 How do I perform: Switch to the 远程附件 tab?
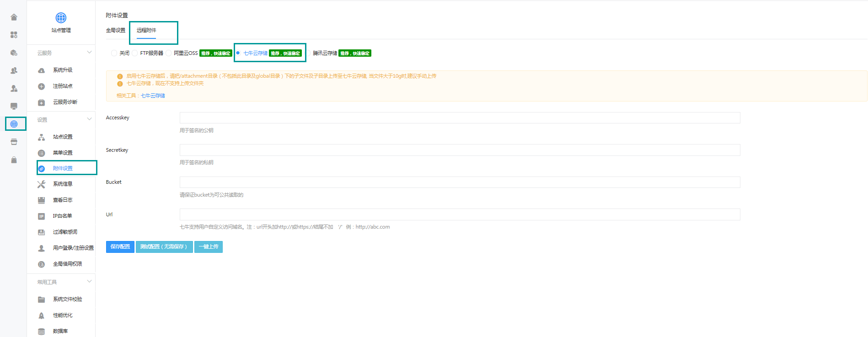[146, 30]
